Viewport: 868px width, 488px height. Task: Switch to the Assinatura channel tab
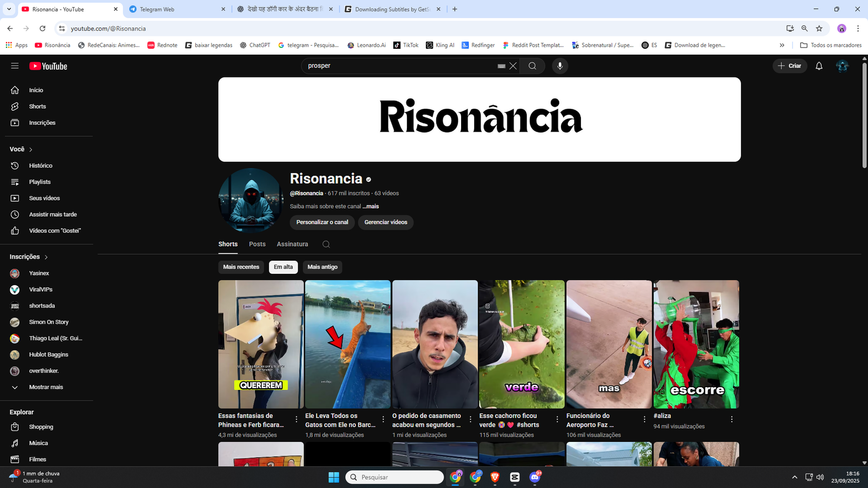[x=292, y=245]
